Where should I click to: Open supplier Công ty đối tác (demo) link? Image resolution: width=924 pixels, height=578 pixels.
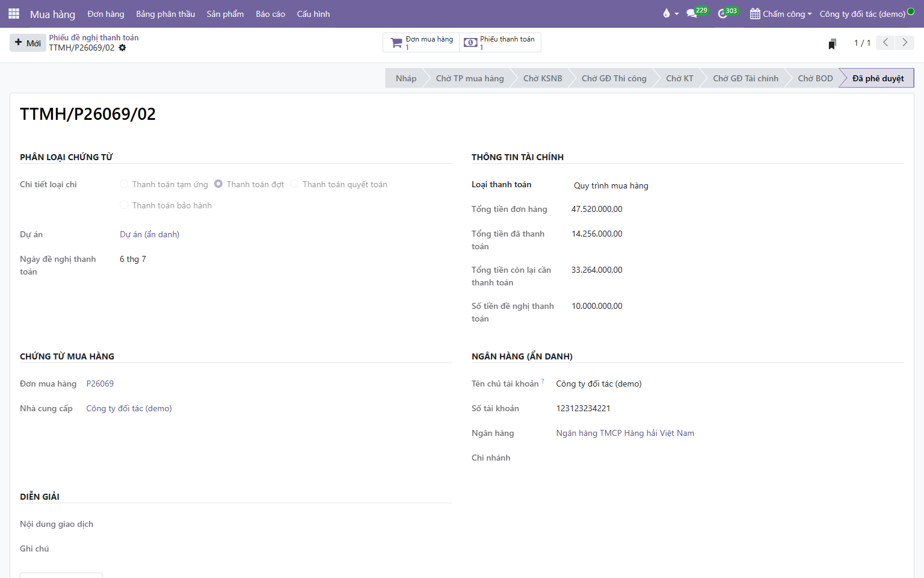(129, 408)
